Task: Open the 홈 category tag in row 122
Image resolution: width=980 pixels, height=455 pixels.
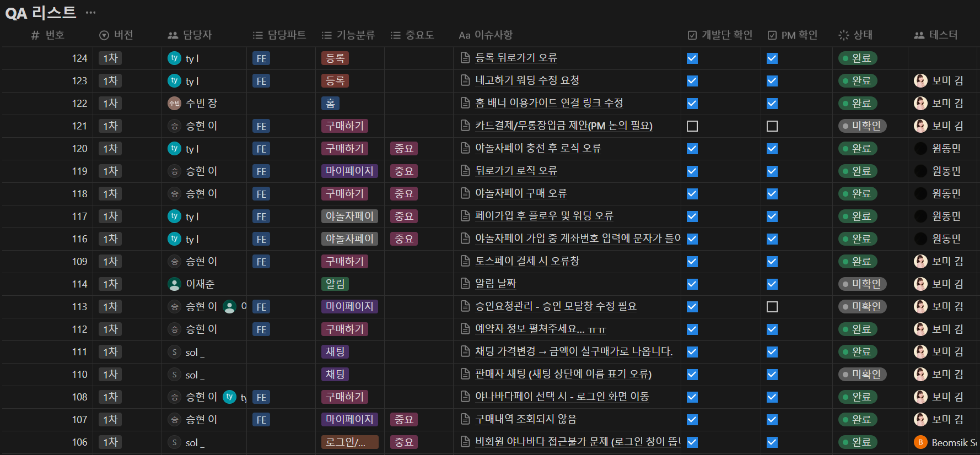Action: click(330, 103)
